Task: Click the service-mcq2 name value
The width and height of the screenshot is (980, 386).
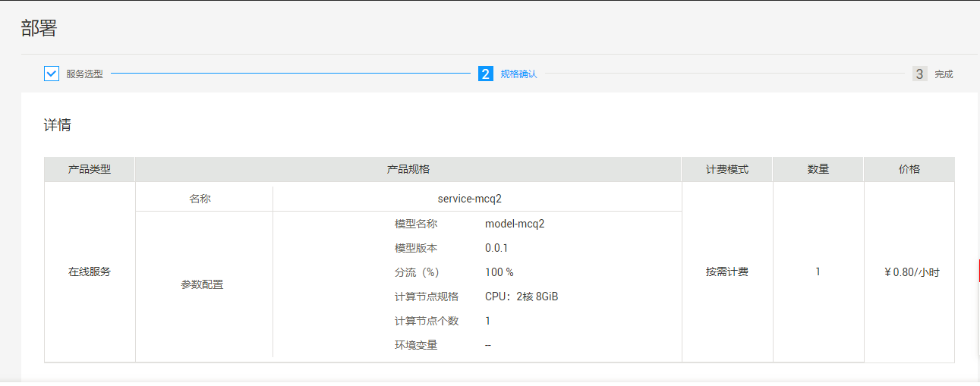Action: pyautogui.click(x=470, y=199)
